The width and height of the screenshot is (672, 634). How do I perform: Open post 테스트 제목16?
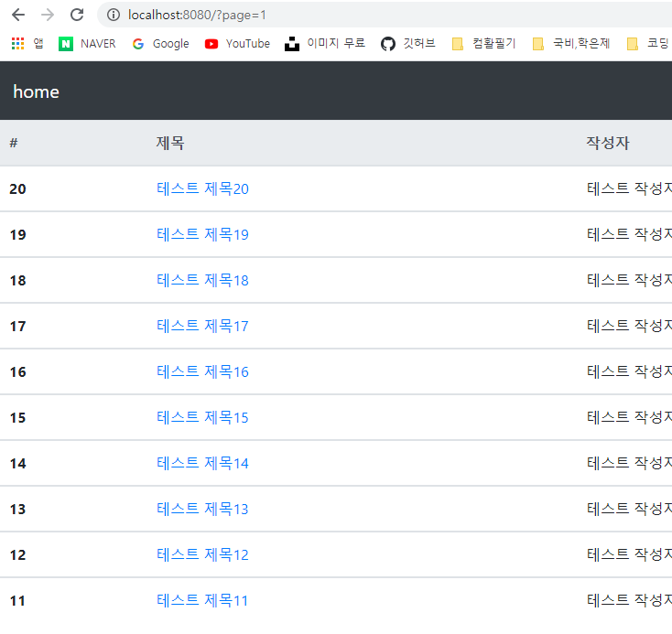click(202, 371)
